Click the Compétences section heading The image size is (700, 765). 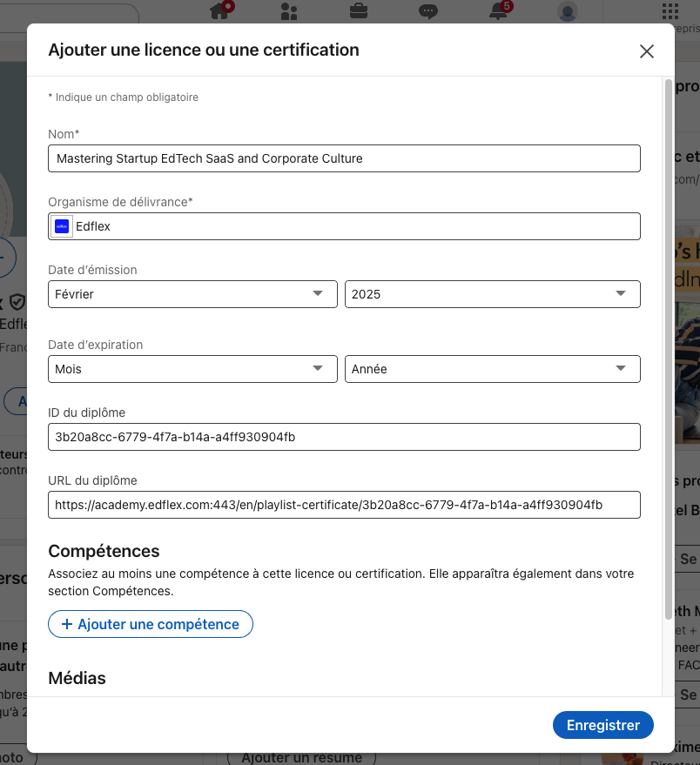[x=104, y=551]
